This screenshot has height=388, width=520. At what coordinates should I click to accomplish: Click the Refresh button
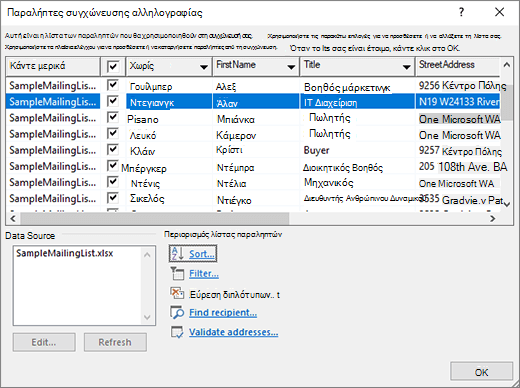(115, 342)
